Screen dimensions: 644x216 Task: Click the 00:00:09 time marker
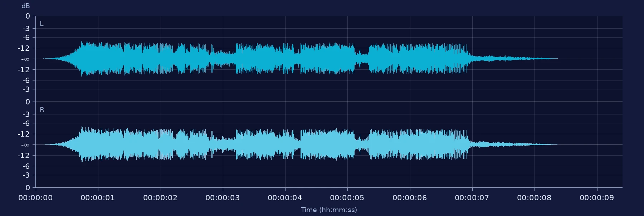(x=597, y=198)
